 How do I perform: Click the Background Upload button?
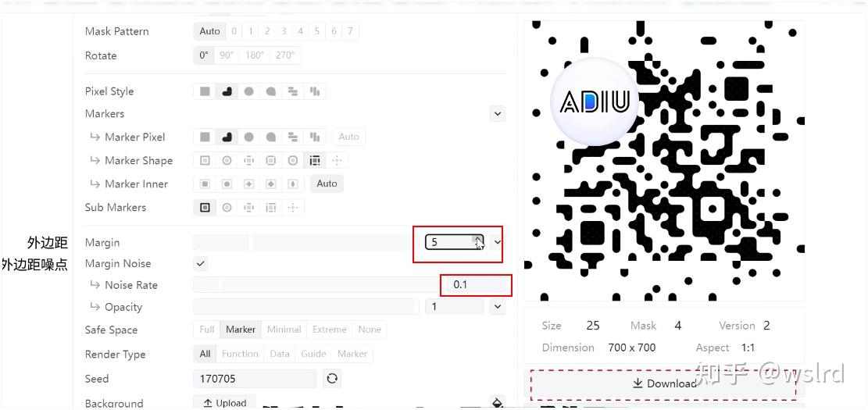[x=224, y=403]
